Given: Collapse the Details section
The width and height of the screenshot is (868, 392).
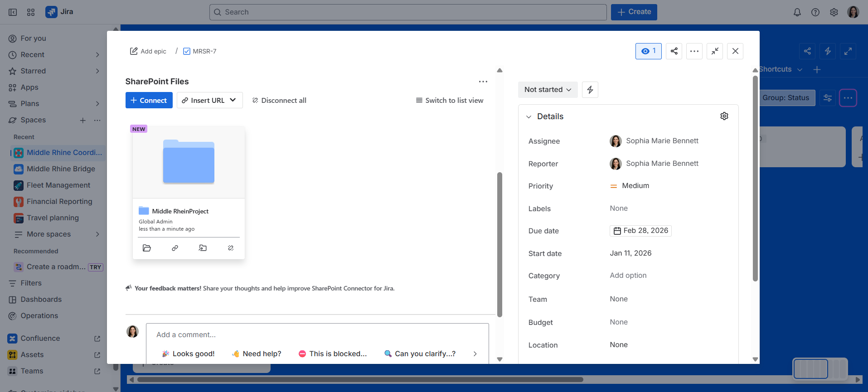Looking at the screenshot, I should pyautogui.click(x=529, y=117).
